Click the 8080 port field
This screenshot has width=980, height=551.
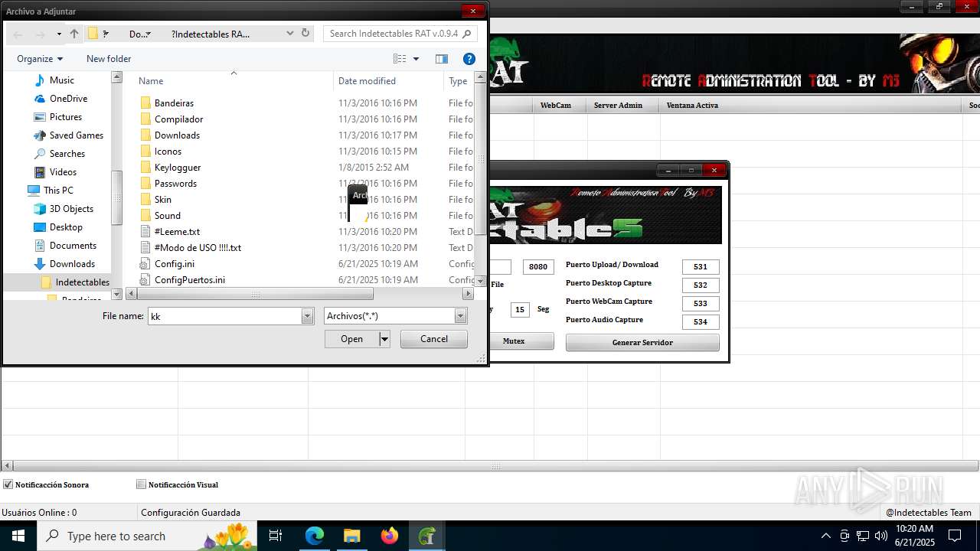pos(538,267)
